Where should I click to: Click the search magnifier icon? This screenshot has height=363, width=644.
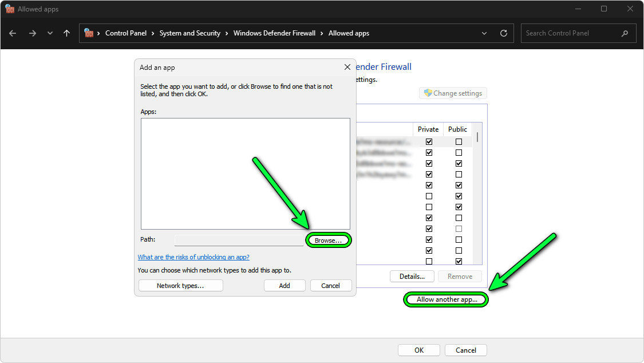coord(625,33)
